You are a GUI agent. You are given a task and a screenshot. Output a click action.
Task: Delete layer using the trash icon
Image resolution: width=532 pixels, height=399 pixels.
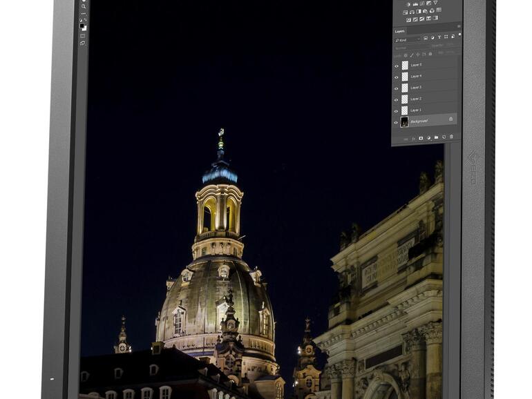[452, 137]
